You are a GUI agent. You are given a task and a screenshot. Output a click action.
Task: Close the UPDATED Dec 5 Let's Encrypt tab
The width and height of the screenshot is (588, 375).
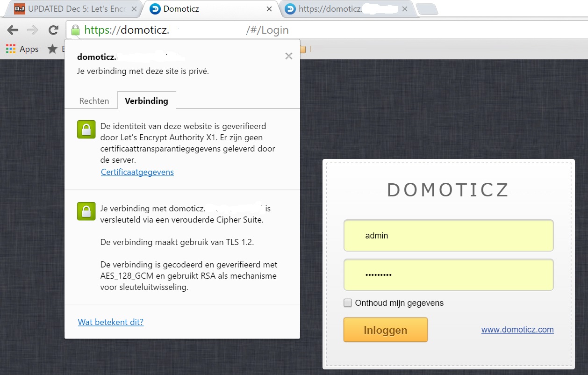point(134,9)
